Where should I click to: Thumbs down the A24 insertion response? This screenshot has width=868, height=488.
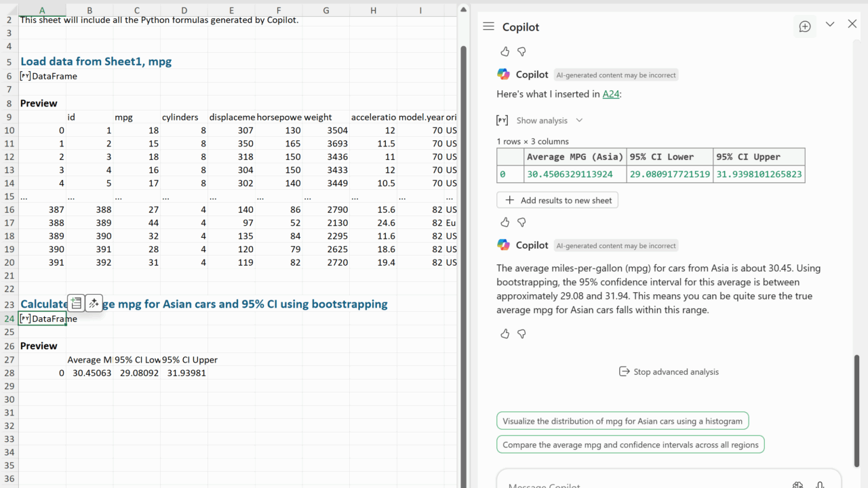point(521,222)
